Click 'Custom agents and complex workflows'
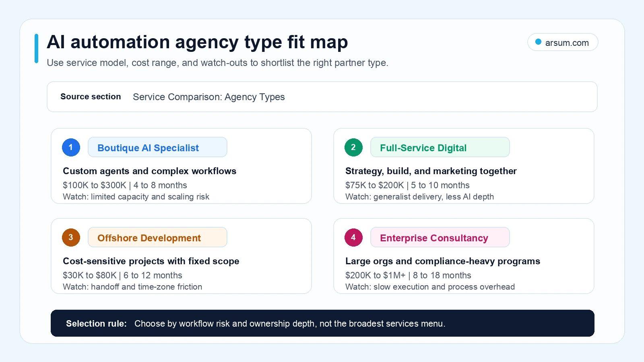 point(149,171)
